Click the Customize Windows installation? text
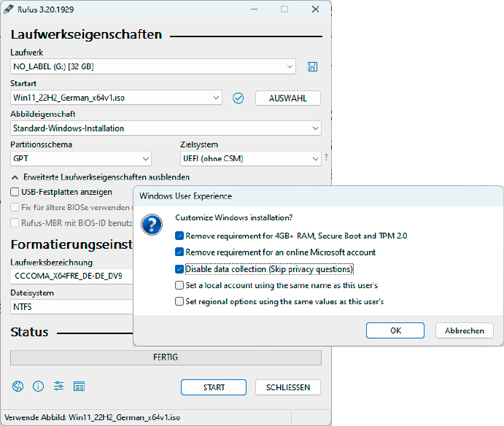 [x=233, y=217]
